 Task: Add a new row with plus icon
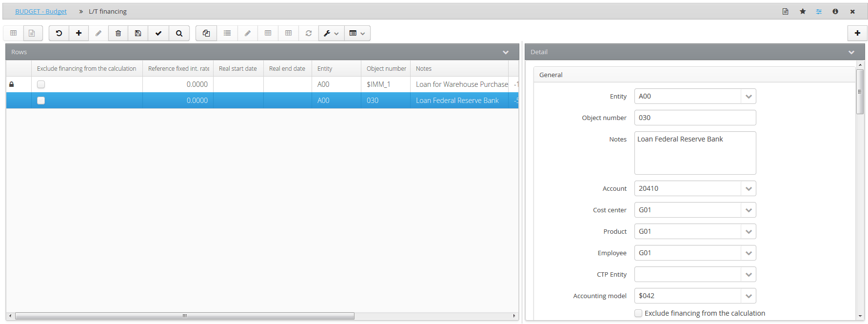pyautogui.click(x=79, y=33)
